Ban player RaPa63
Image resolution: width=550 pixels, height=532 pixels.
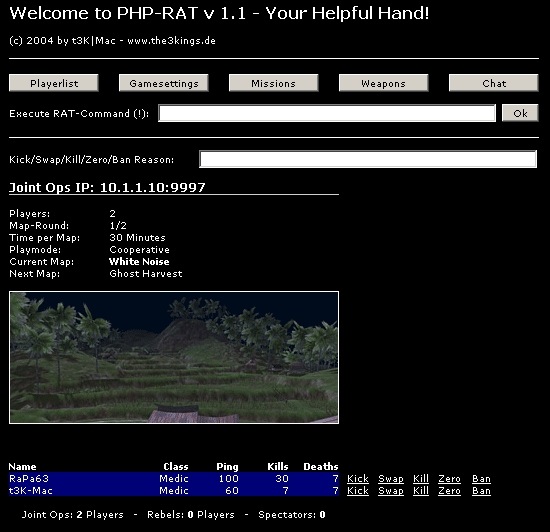pyautogui.click(x=481, y=479)
